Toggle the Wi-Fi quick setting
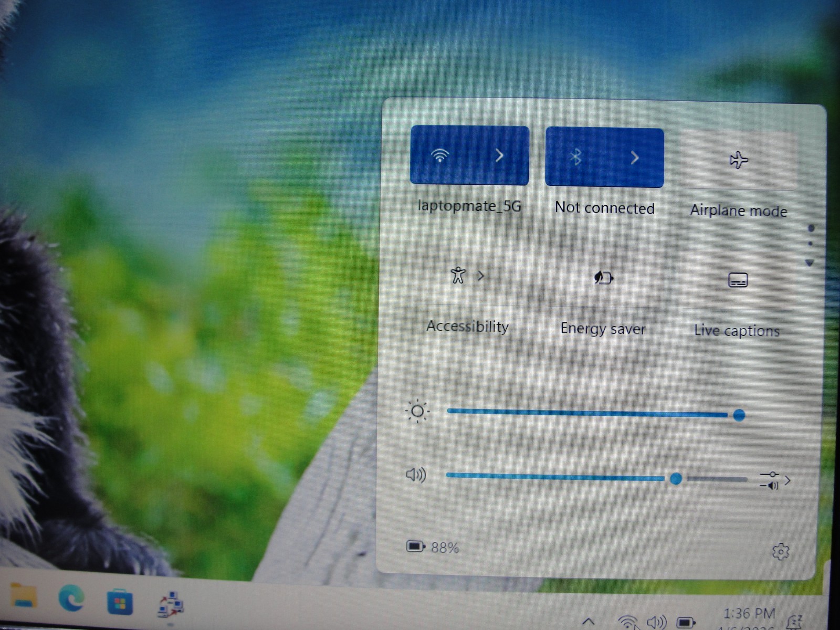The image size is (840, 630). [440, 155]
